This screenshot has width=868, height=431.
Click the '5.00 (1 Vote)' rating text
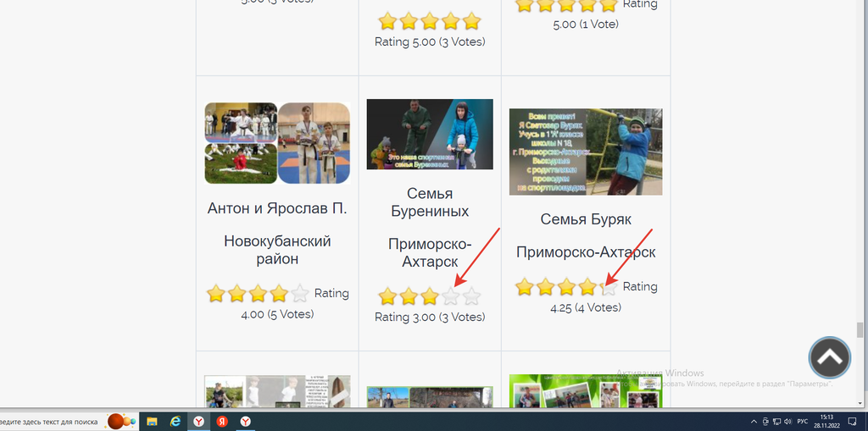pyautogui.click(x=586, y=25)
